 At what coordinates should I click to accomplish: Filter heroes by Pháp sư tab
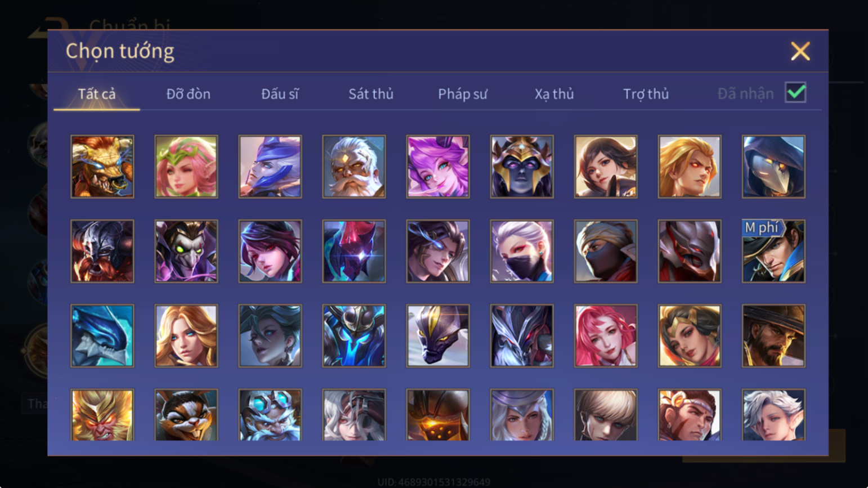pyautogui.click(x=463, y=94)
